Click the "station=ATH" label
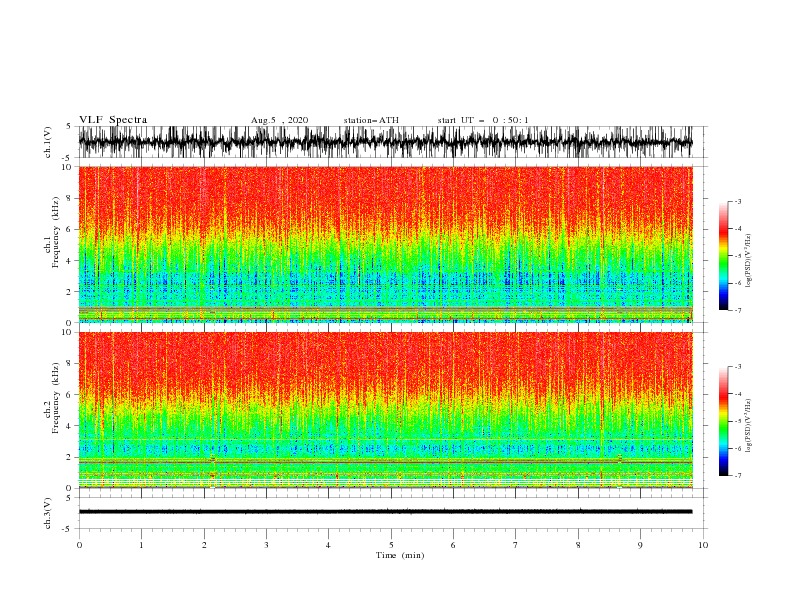792x612 pixels. tap(371, 120)
